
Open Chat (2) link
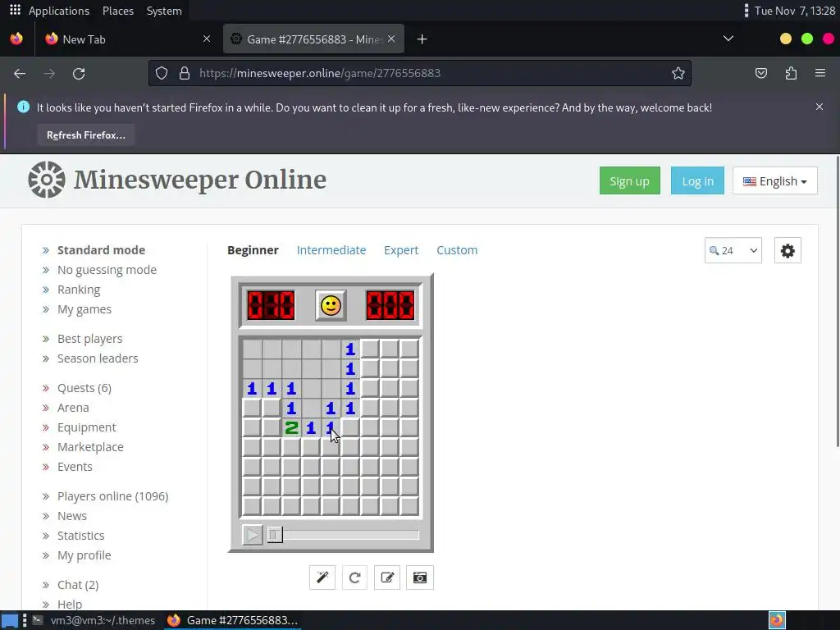point(78,585)
